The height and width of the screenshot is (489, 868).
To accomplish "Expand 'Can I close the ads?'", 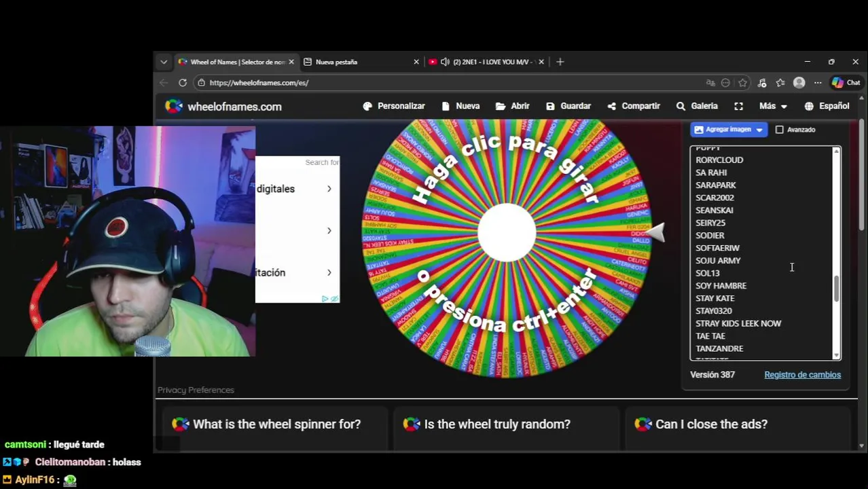I will coord(737,424).
